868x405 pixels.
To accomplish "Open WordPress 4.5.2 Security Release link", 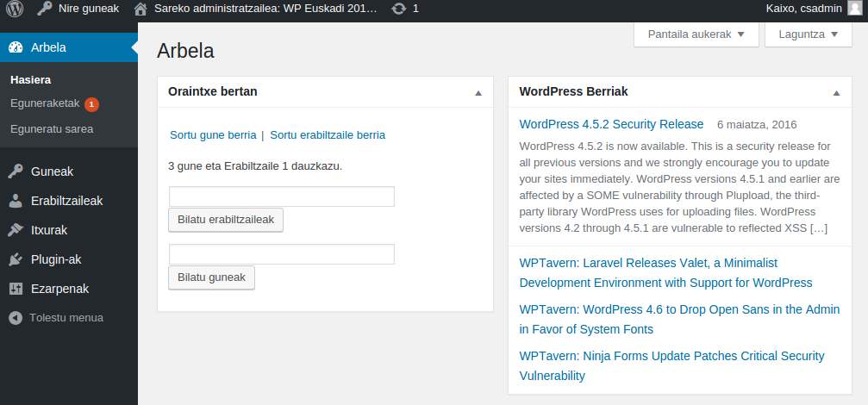I will [611, 124].
